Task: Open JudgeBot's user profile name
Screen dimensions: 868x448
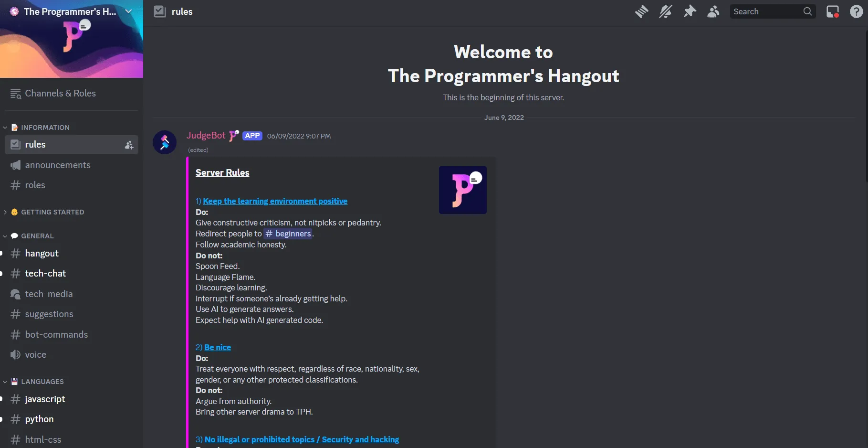Action: click(x=206, y=136)
